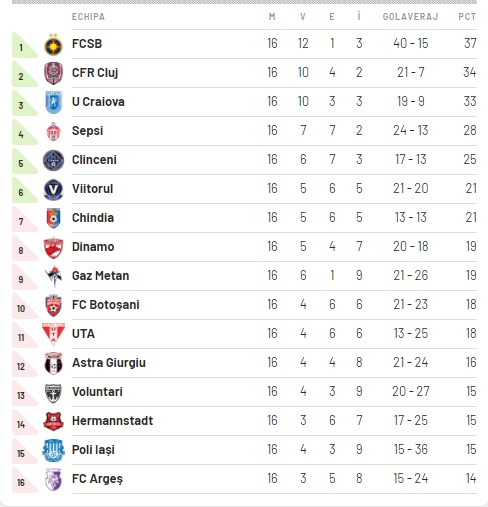Screen dimensions: 488x507
Task: Open the Hermannstadt team name link
Action: click(112, 421)
